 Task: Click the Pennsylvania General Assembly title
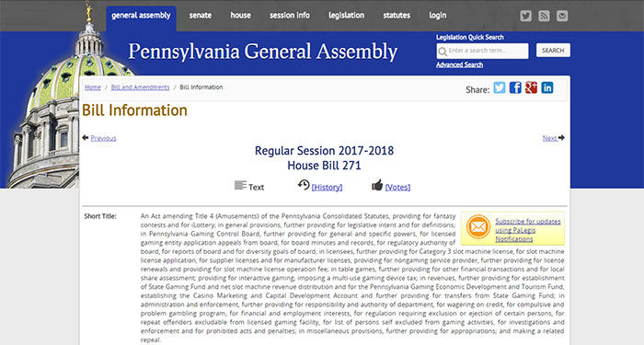pyautogui.click(x=263, y=52)
